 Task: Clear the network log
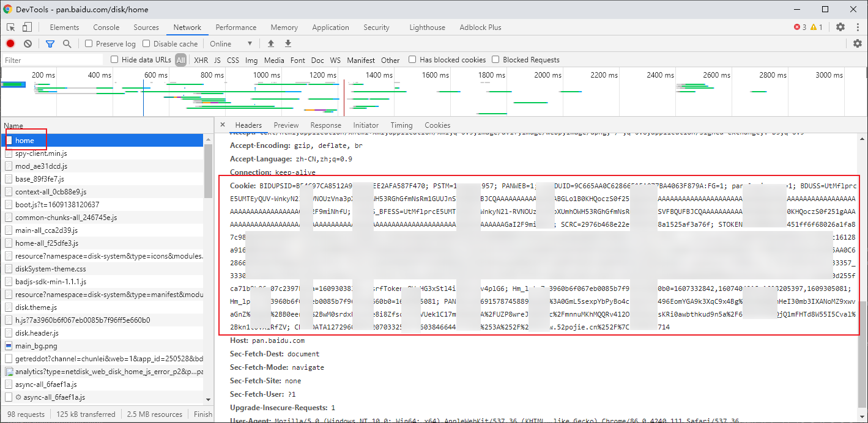pos(28,43)
